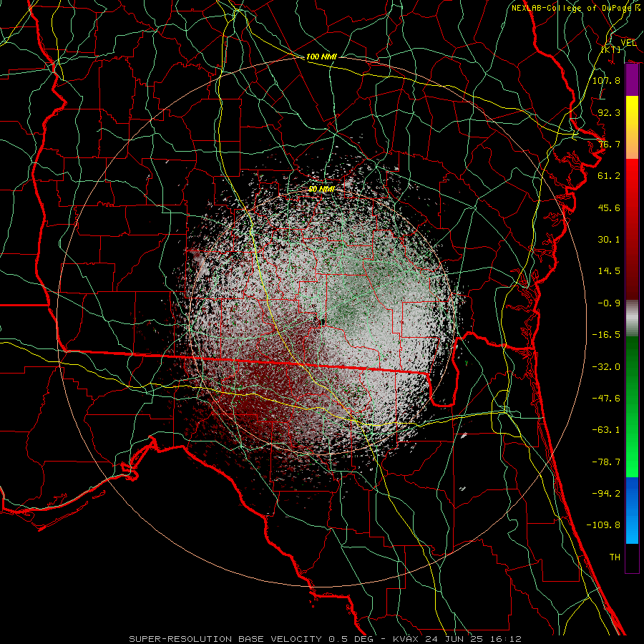Click the 76.7 legend value
The image size is (644, 644).
point(609,144)
